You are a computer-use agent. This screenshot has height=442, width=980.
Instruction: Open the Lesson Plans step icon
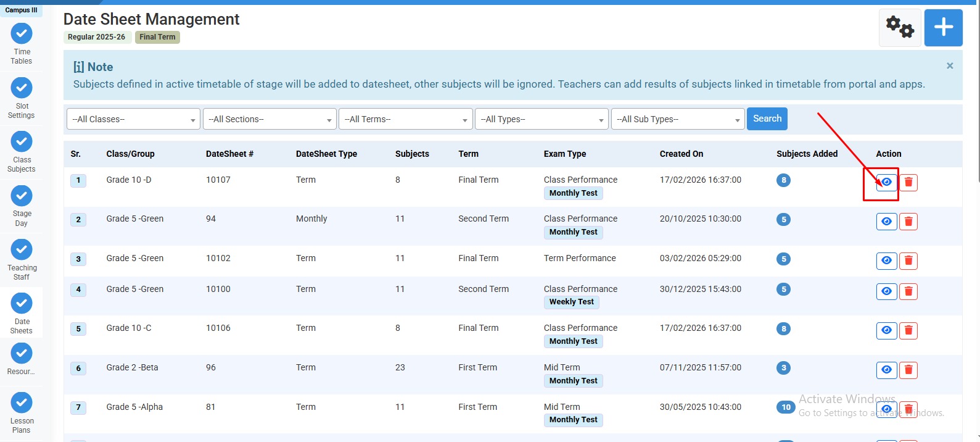pyautogui.click(x=22, y=402)
